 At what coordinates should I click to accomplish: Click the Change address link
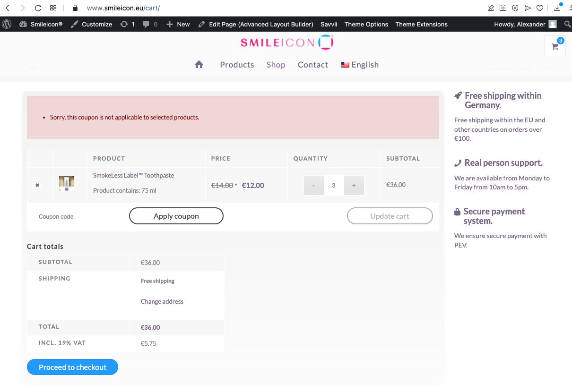tap(162, 301)
